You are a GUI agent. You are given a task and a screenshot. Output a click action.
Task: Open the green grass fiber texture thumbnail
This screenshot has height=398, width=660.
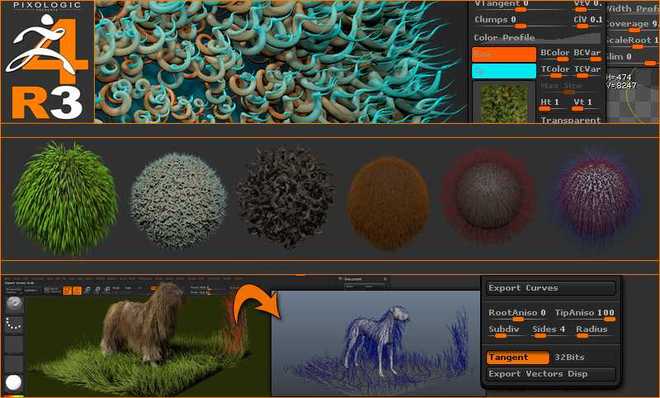point(504,102)
